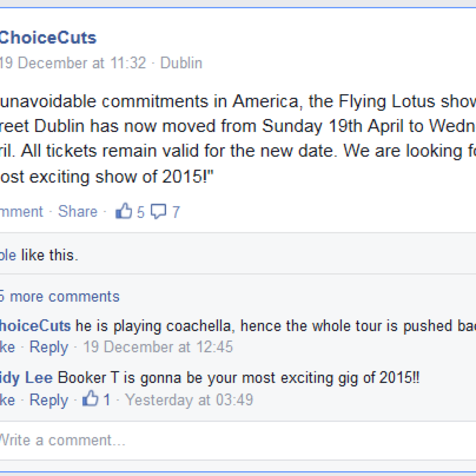Expand the 5 more comments link
476x476 pixels.
click(59, 297)
